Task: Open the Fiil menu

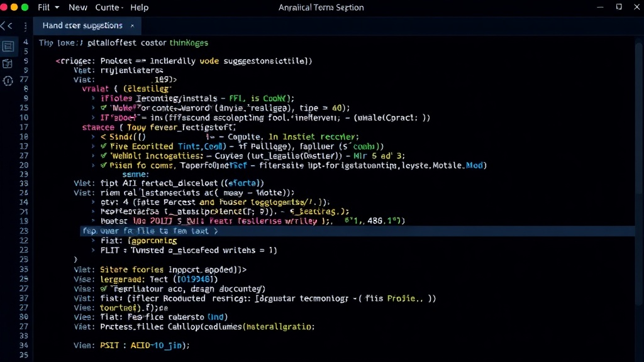Action: coord(43,8)
